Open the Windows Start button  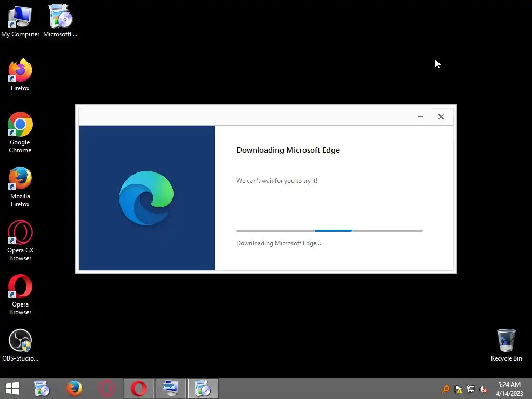click(12, 389)
